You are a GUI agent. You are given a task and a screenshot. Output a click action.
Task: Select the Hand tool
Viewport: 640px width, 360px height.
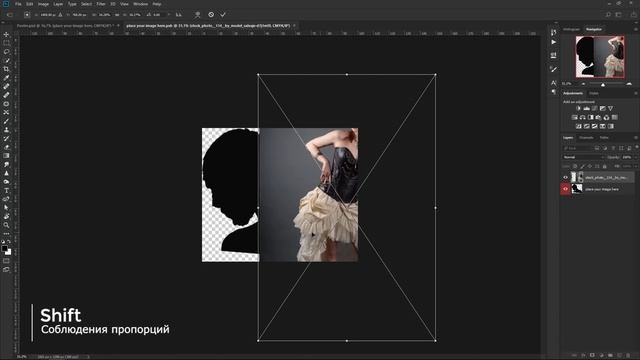pos(6,216)
